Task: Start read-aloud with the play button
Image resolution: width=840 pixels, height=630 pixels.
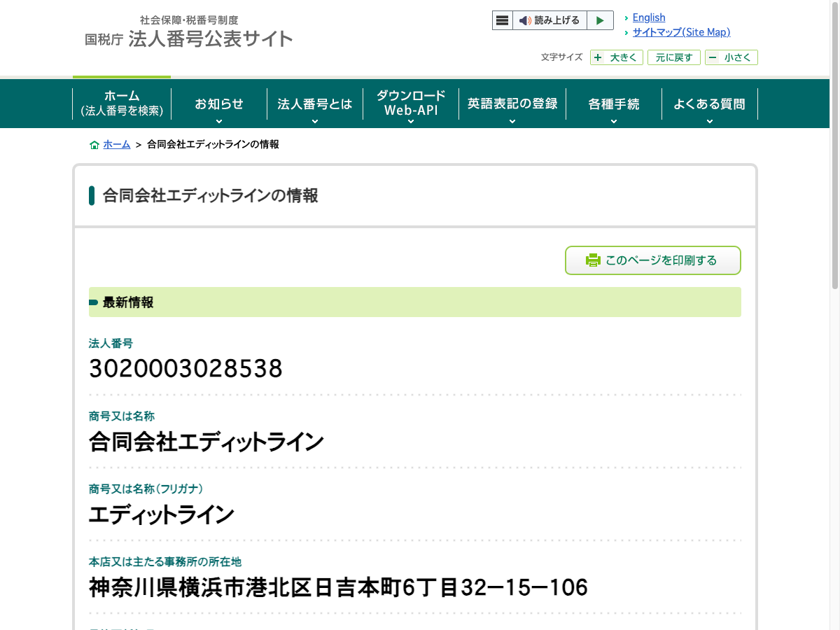Action: point(600,20)
